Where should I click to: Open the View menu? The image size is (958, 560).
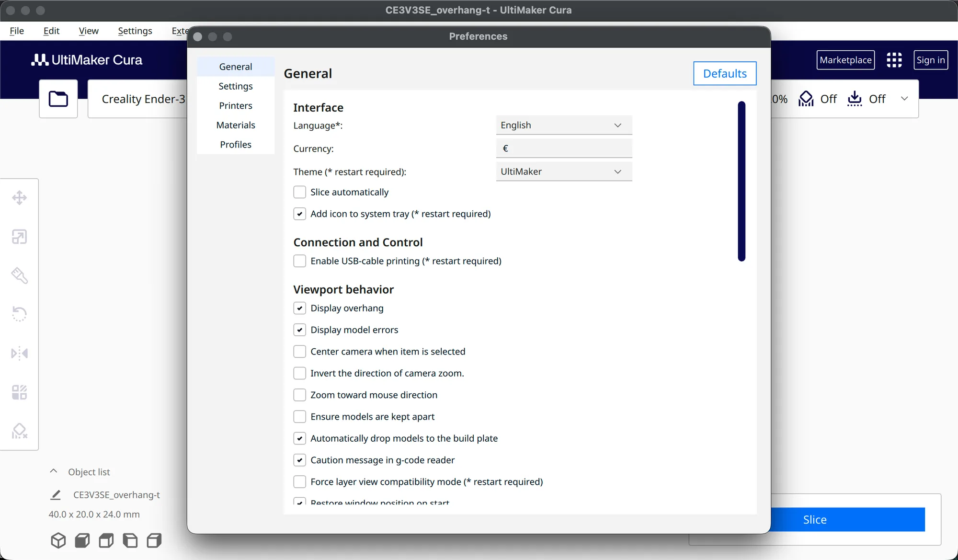(89, 31)
